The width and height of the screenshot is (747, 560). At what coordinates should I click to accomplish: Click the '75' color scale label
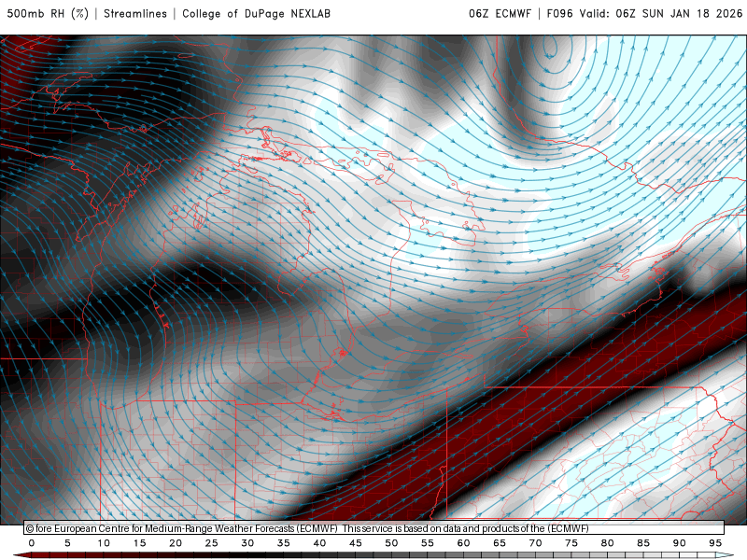[571, 543]
